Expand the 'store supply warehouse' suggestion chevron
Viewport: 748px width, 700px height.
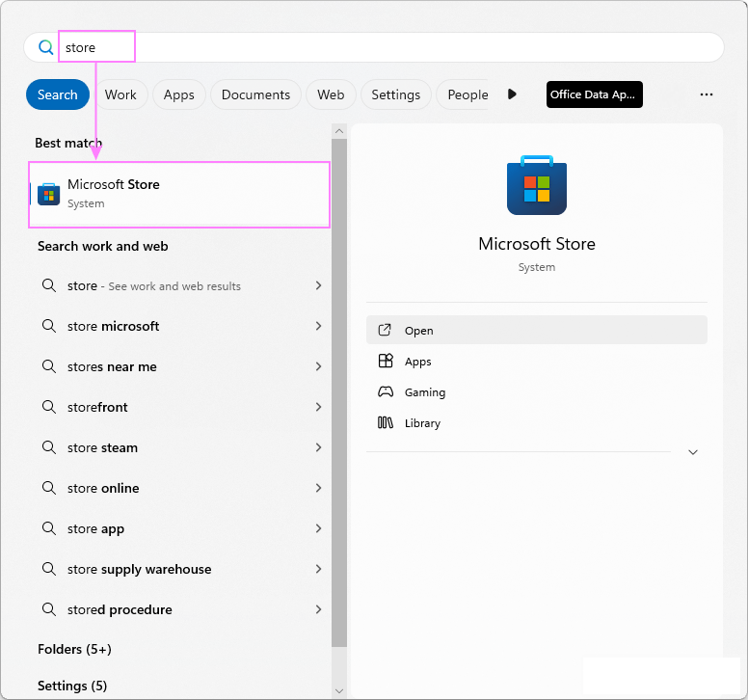[318, 569]
